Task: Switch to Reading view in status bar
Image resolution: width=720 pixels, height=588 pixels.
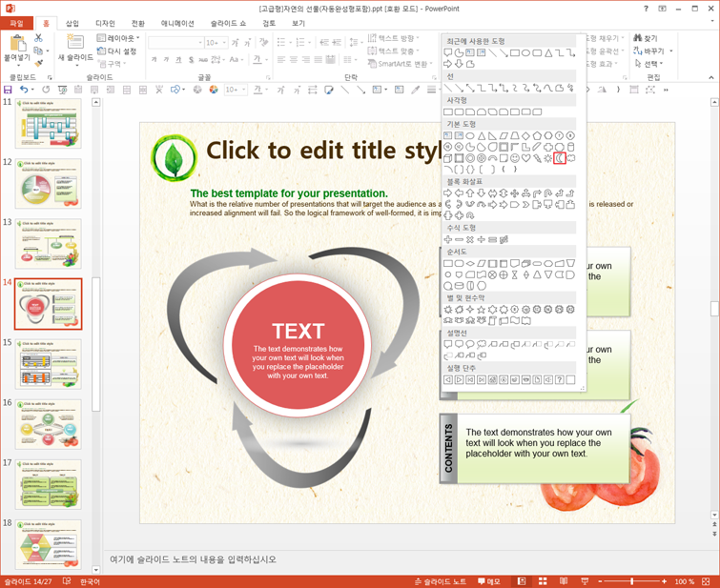Action: (x=564, y=581)
